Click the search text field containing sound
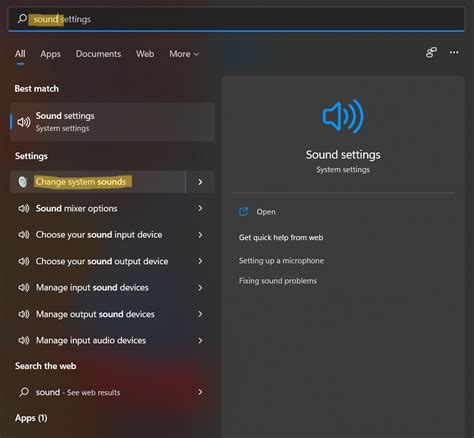Screen dimensions: 474x438 [x=236, y=19]
